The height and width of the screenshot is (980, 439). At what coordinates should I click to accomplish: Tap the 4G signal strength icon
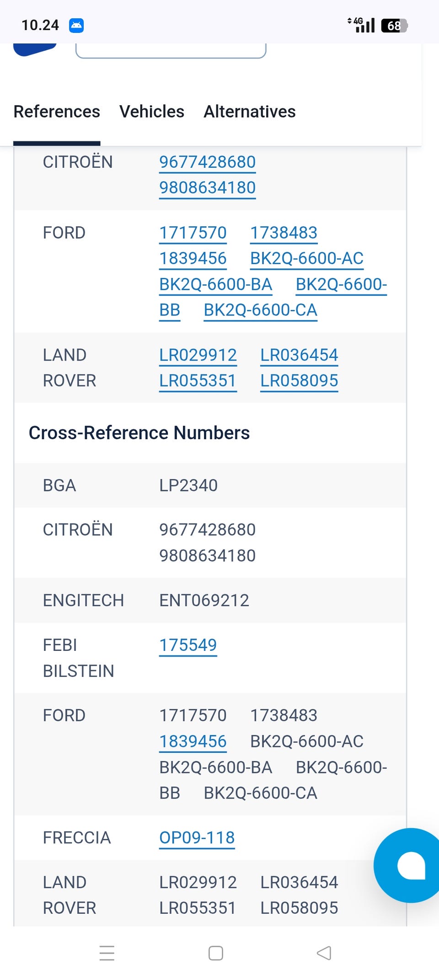361,25
